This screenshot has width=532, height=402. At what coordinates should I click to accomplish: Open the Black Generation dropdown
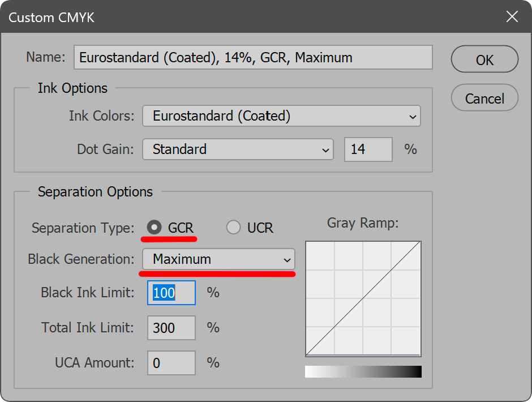click(x=218, y=259)
